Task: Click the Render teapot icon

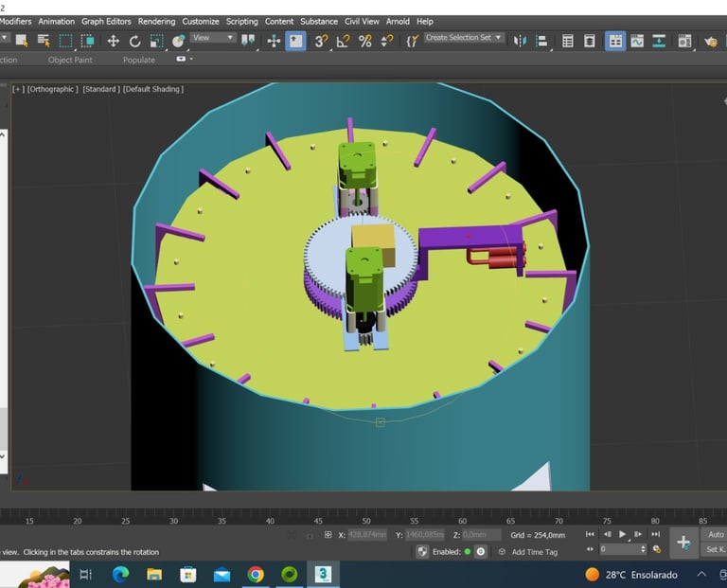Action: [711, 41]
